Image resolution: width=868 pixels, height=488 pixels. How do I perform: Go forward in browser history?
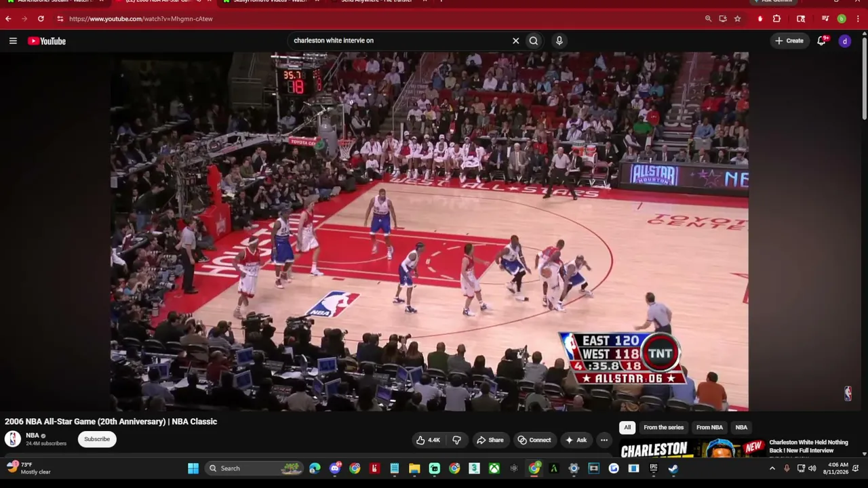pos(24,19)
